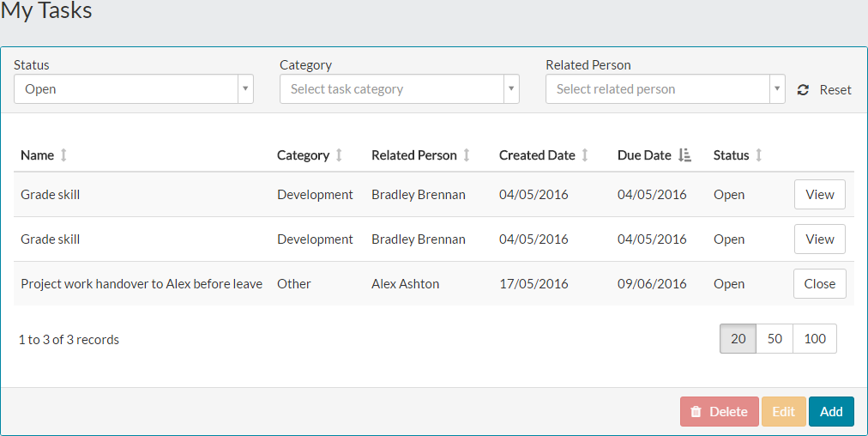Click the Status column sort icon
Image resolution: width=868 pixels, height=436 pixels.
759,155
